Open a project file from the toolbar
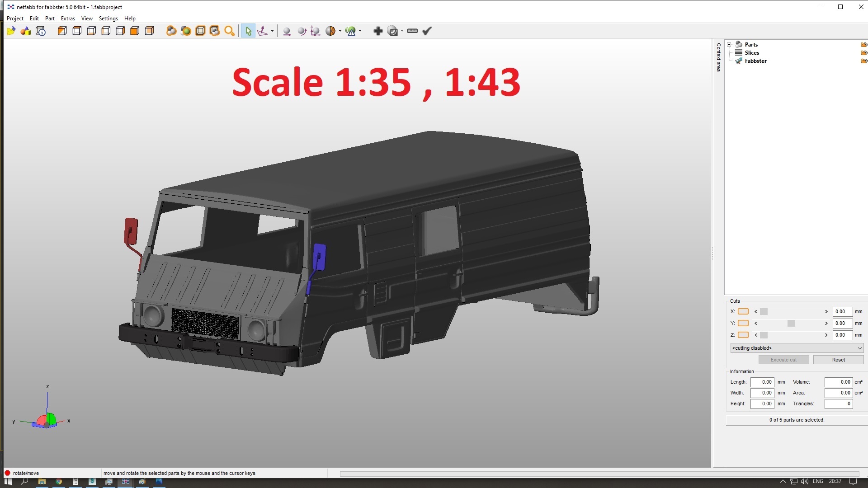 (10, 31)
